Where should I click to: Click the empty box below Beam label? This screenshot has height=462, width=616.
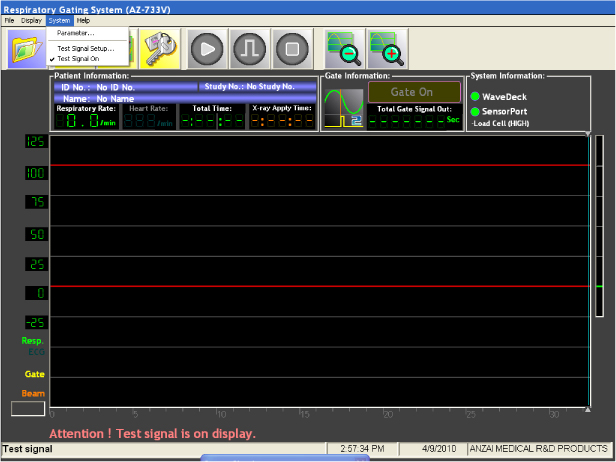27,408
